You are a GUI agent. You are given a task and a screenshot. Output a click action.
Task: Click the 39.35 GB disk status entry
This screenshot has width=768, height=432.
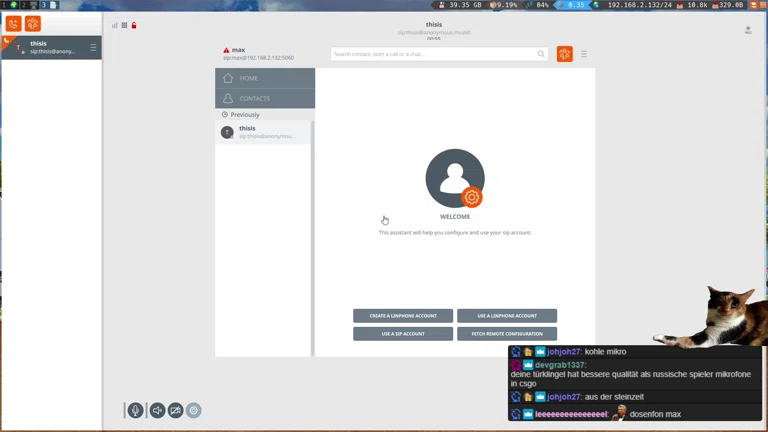click(460, 5)
